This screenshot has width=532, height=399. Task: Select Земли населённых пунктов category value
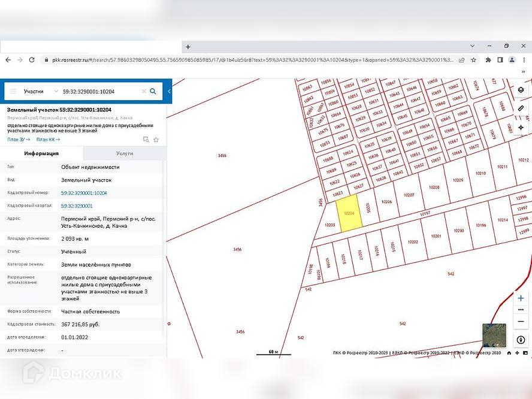(x=96, y=265)
